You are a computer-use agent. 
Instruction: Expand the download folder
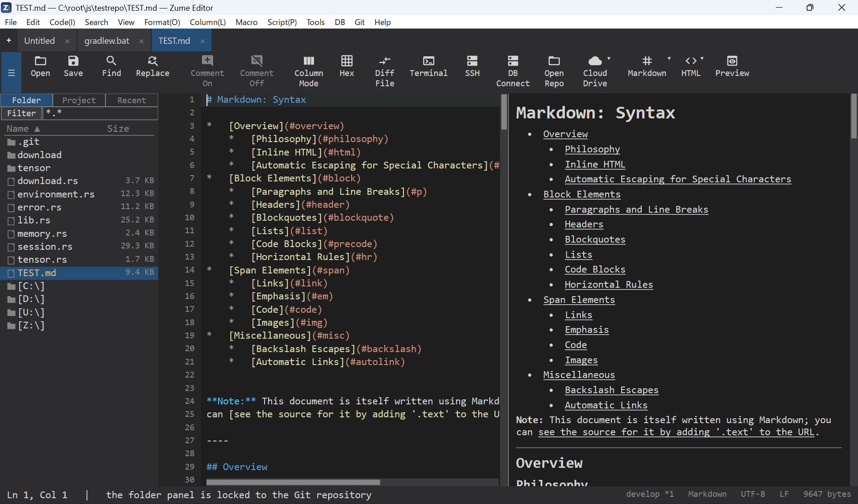(79, 155)
